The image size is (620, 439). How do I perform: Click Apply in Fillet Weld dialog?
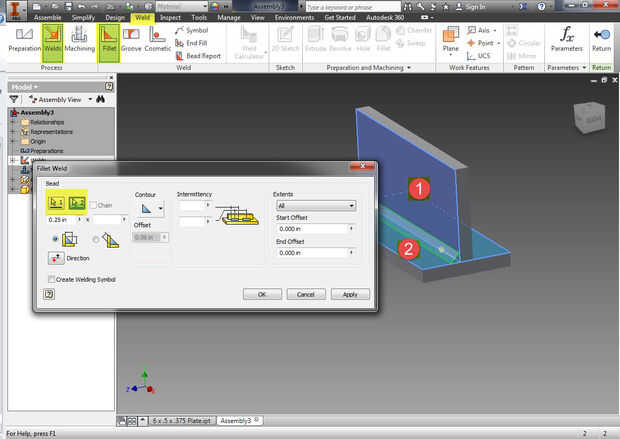point(350,294)
